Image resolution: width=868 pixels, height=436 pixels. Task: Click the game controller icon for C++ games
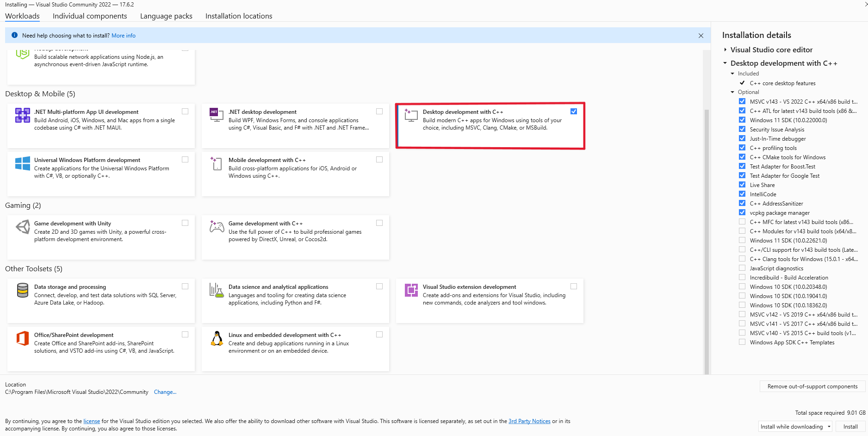click(216, 227)
